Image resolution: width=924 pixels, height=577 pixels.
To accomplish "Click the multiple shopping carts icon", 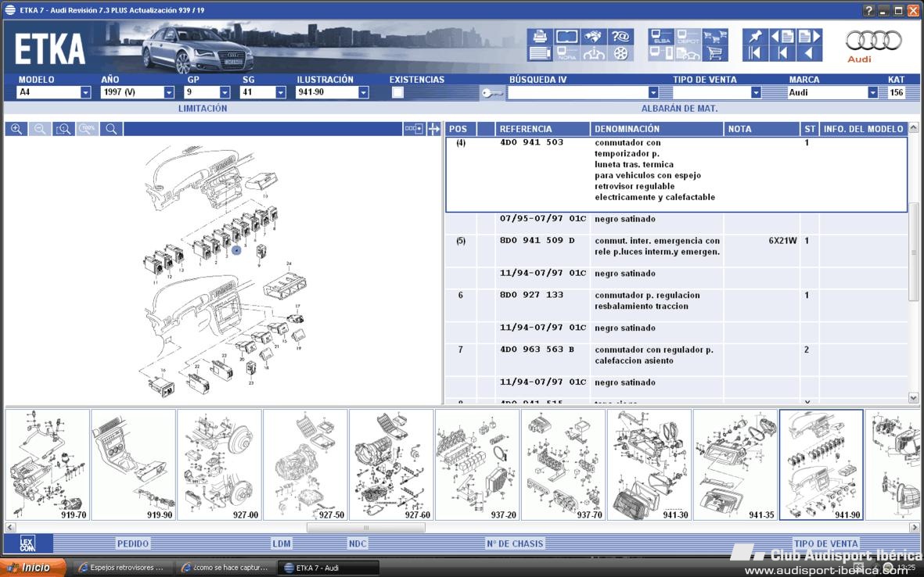I will 715,37.
